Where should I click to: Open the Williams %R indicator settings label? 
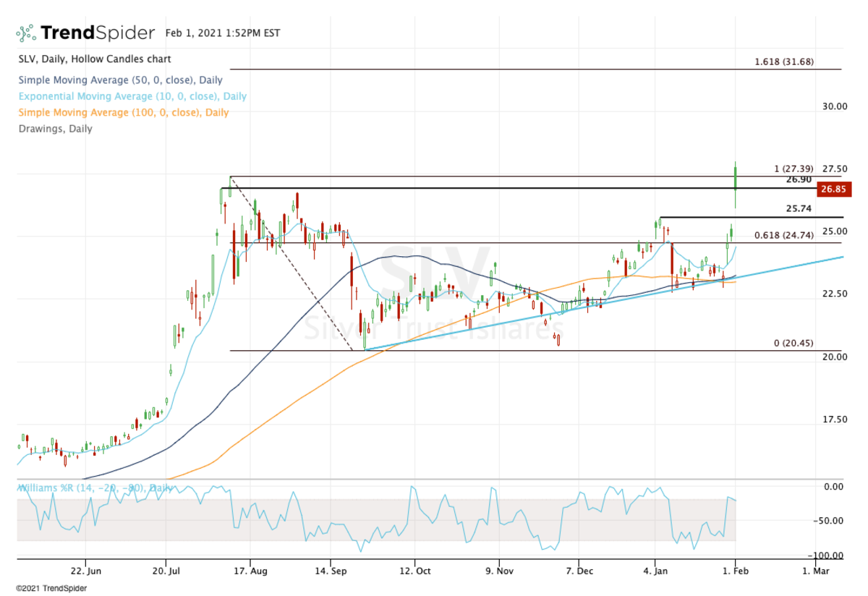(94, 488)
